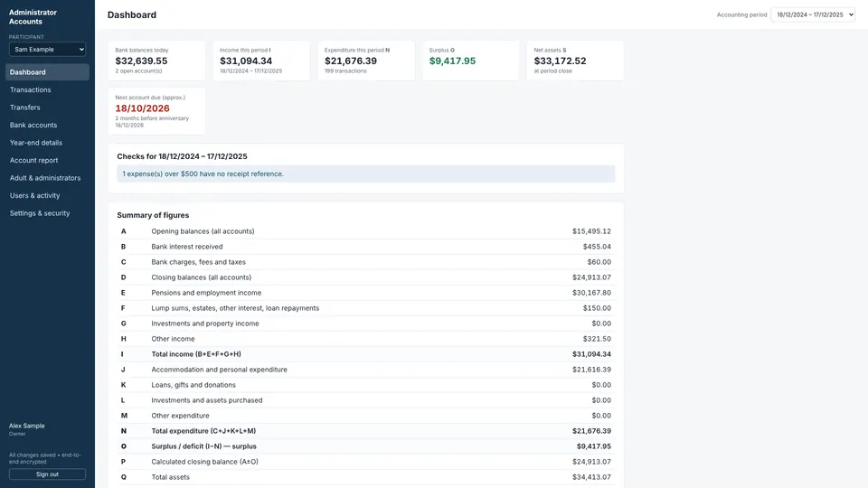Viewport: 868px width, 488px height.
Task: Click the 'Other expenditure' row label
Action: click(x=181, y=416)
